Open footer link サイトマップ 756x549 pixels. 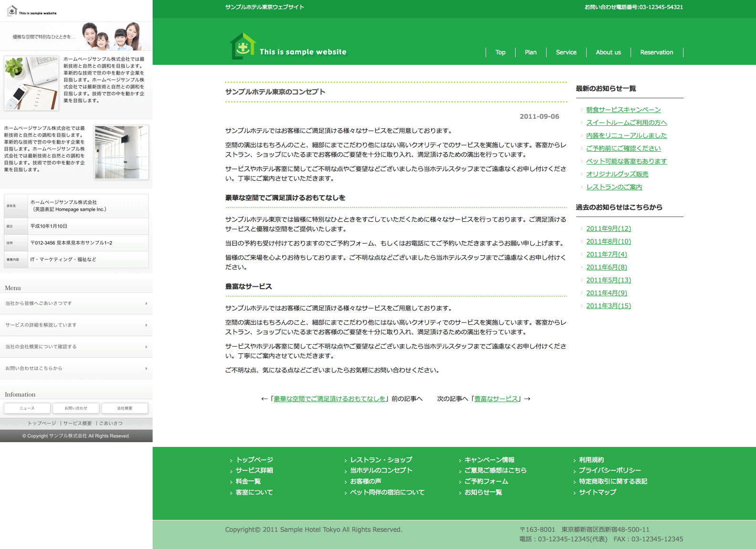[597, 492]
